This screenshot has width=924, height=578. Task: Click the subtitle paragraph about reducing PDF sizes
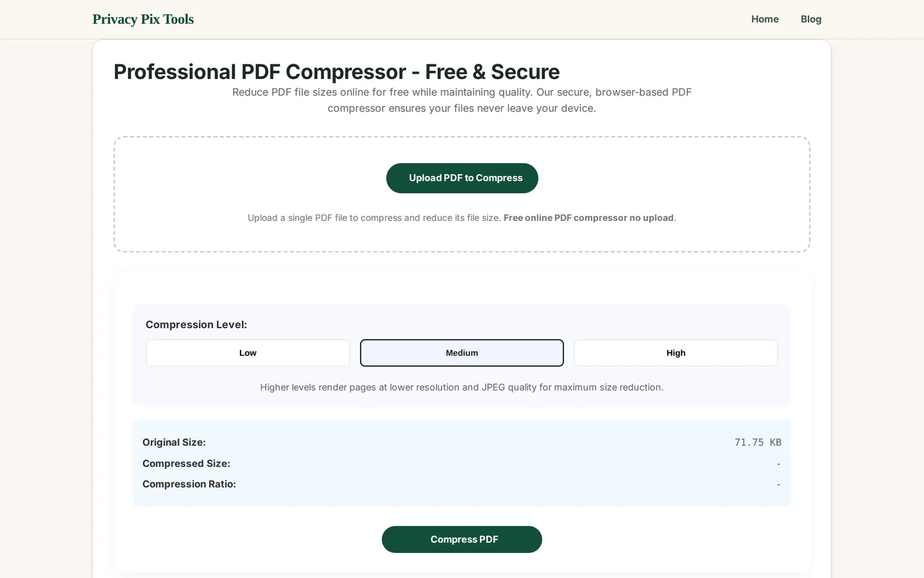pos(462,100)
